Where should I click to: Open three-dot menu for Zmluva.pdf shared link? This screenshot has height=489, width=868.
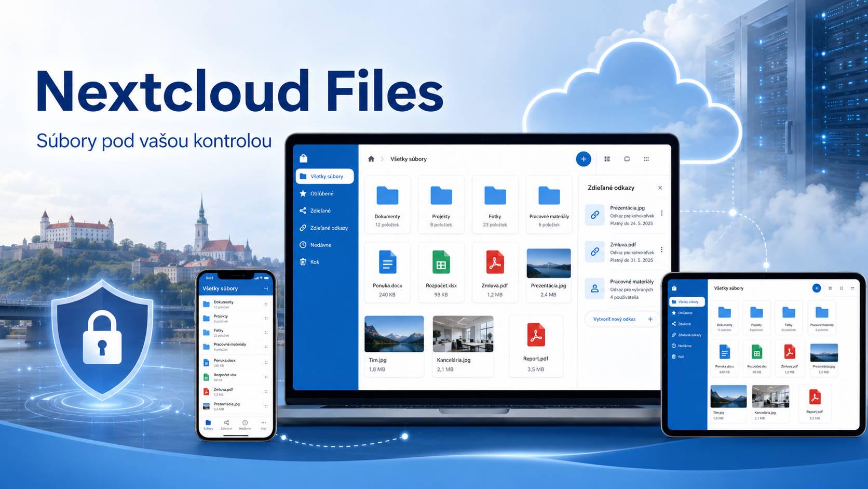662,250
